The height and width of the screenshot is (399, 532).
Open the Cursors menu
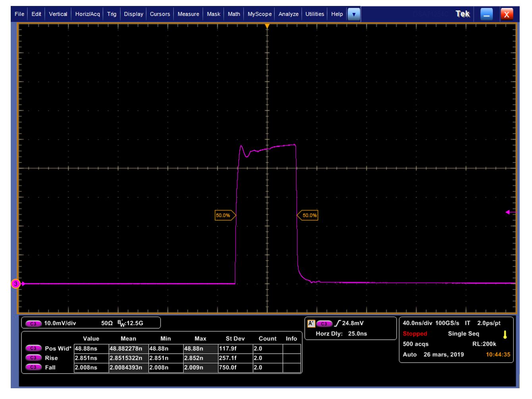pos(160,14)
